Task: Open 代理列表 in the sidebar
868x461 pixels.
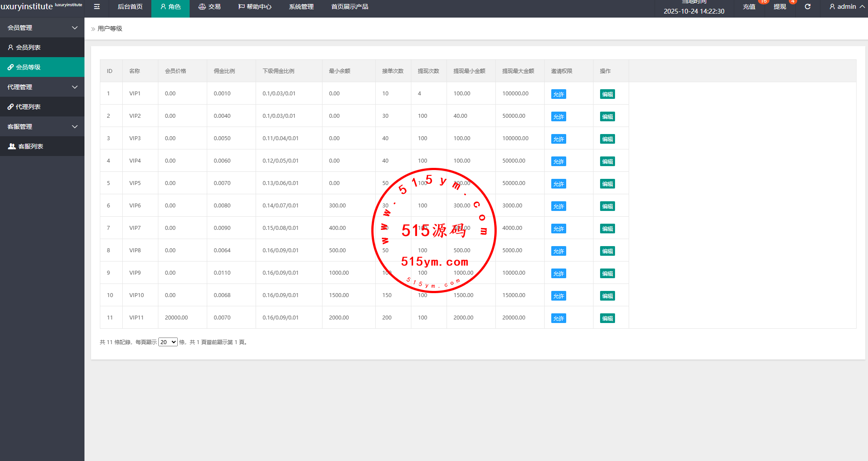Action: click(28, 107)
